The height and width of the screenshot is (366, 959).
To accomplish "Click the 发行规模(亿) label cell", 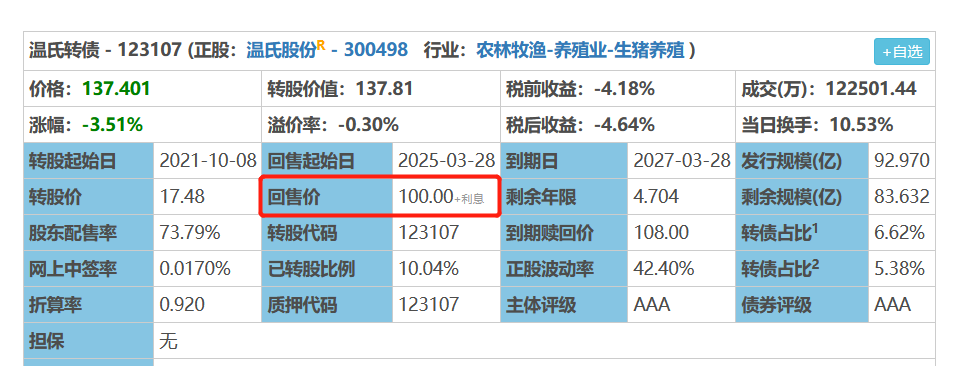I will point(802,161).
